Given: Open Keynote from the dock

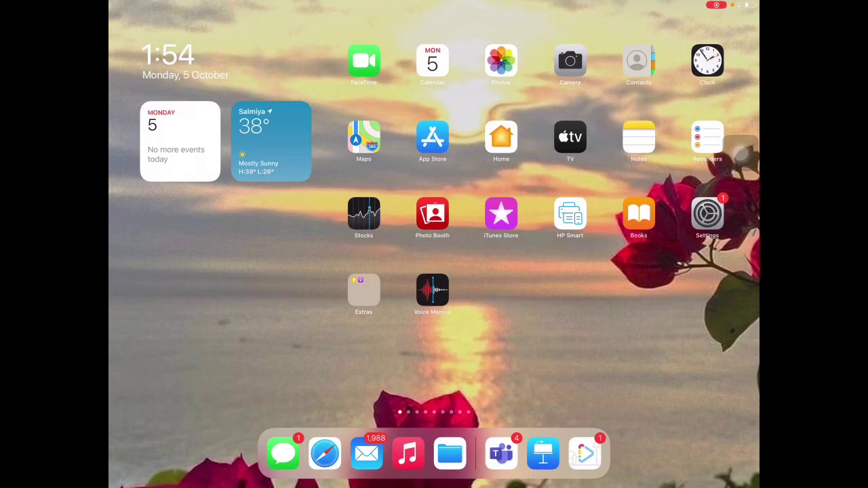Looking at the screenshot, I should [x=543, y=454].
